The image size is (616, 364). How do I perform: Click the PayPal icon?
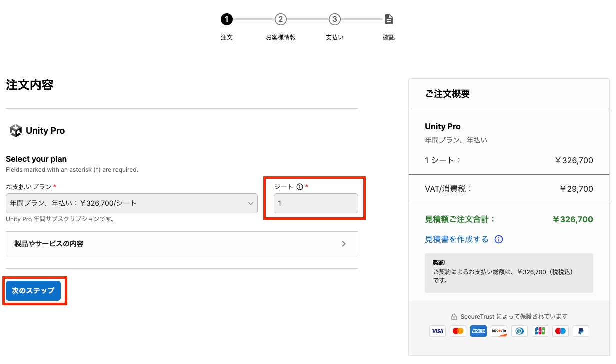[581, 331]
